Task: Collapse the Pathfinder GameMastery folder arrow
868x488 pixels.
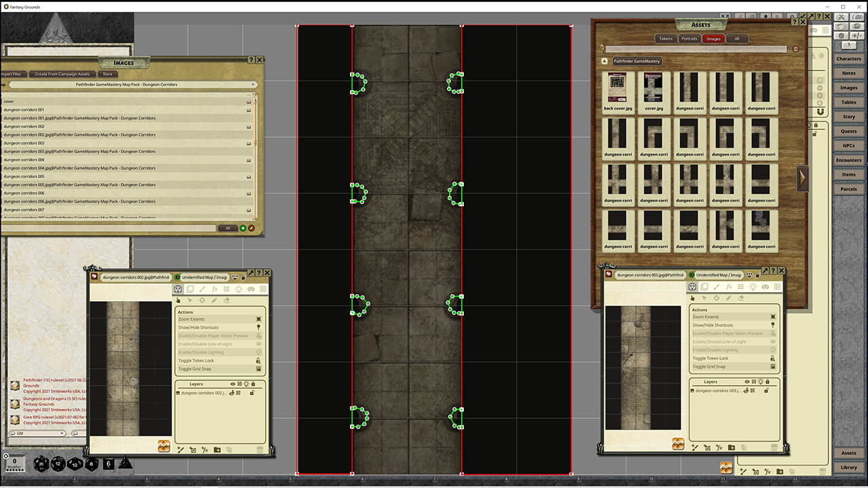Action: click(604, 61)
